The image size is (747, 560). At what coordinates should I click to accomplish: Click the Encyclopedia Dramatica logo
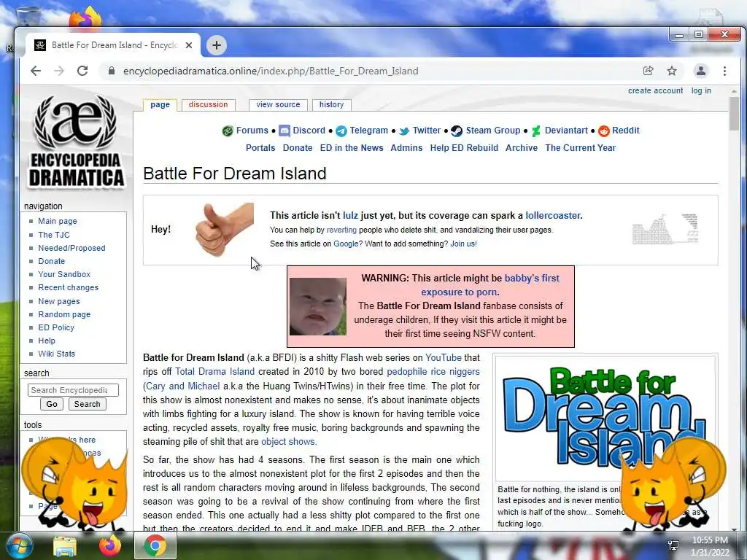coord(76,142)
